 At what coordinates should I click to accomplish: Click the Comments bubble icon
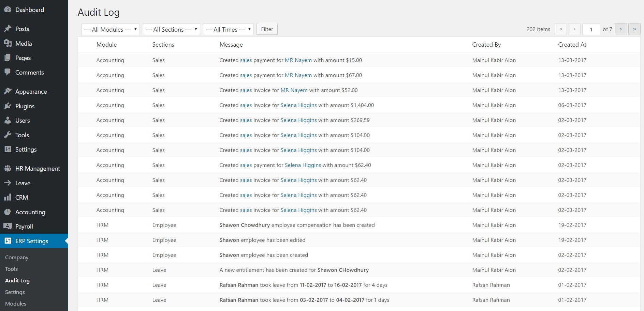click(x=8, y=72)
